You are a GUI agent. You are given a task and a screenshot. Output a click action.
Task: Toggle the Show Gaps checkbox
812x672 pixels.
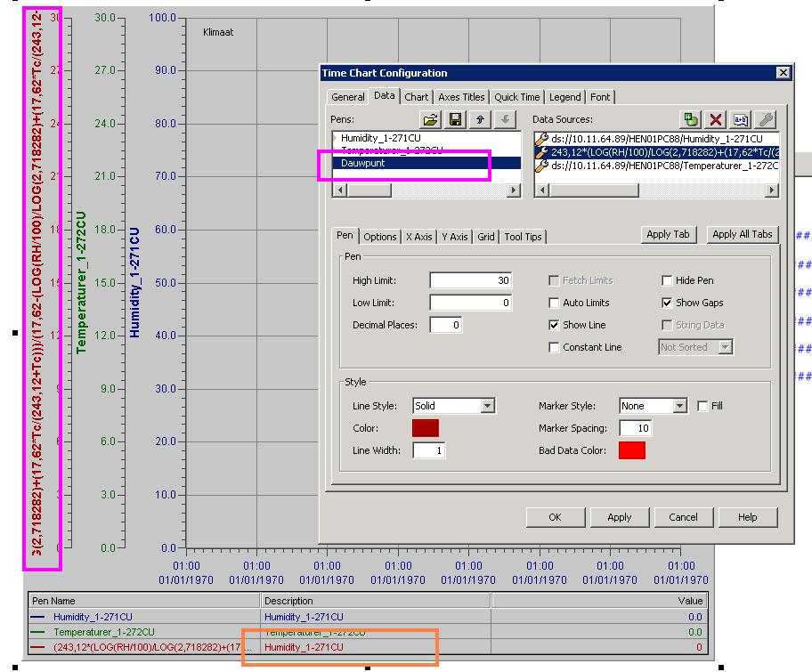(x=668, y=303)
